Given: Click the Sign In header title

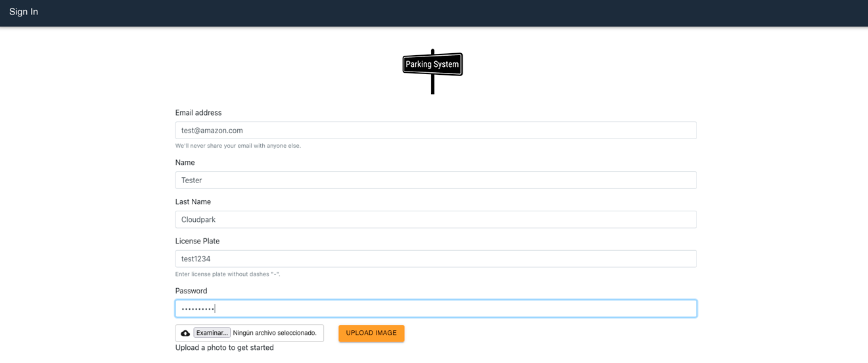Looking at the screenshot, I should pos(24,12).
